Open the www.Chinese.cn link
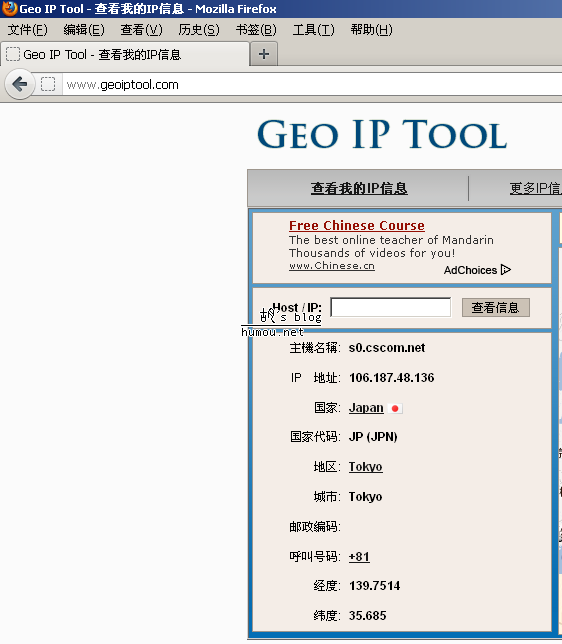This screenshot has height=644, width=562. pyautogui.click(x=332, y=266)
